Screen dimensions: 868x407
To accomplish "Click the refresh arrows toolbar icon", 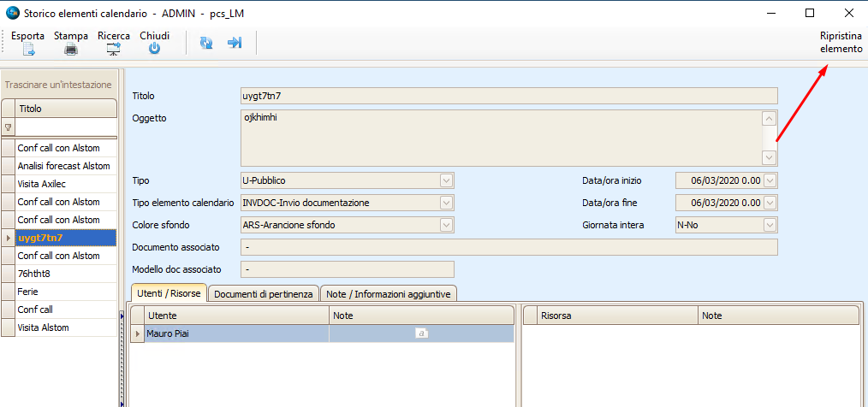I will coord(206,43).
